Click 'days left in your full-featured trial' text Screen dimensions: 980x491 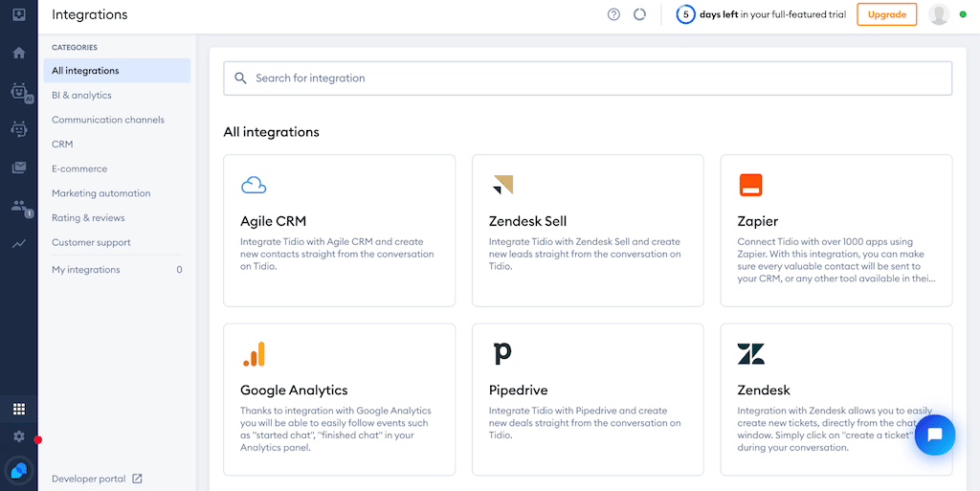[772, 14]
